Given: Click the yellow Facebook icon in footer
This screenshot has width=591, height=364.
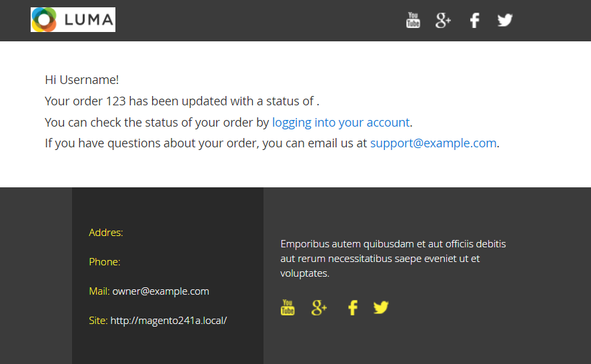Looking at the screenshot, I should 353,307.
